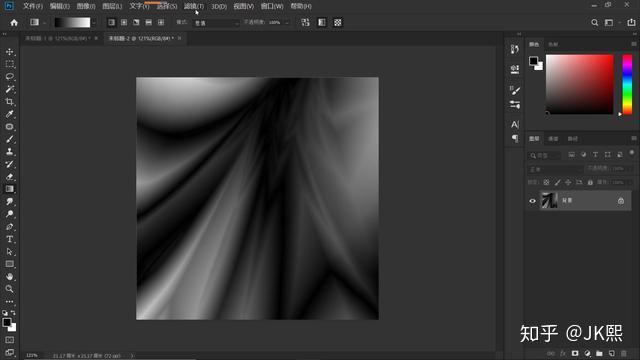Open the workspace switcher dropdown
The height and width of the screenshot is (360, 640).
click(x=610, y=23)
